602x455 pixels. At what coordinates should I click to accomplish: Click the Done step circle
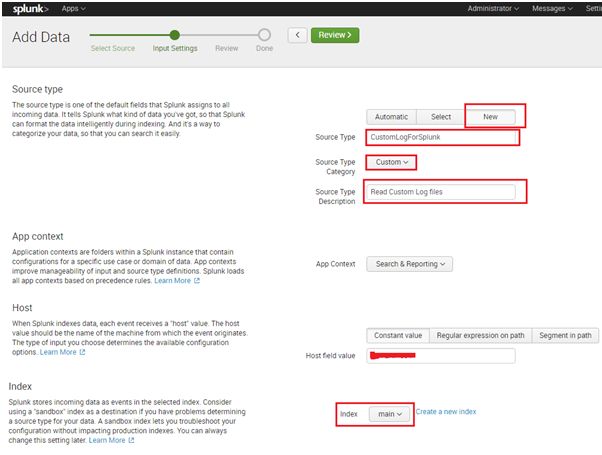pyautogui.click(x=264, y=35)
